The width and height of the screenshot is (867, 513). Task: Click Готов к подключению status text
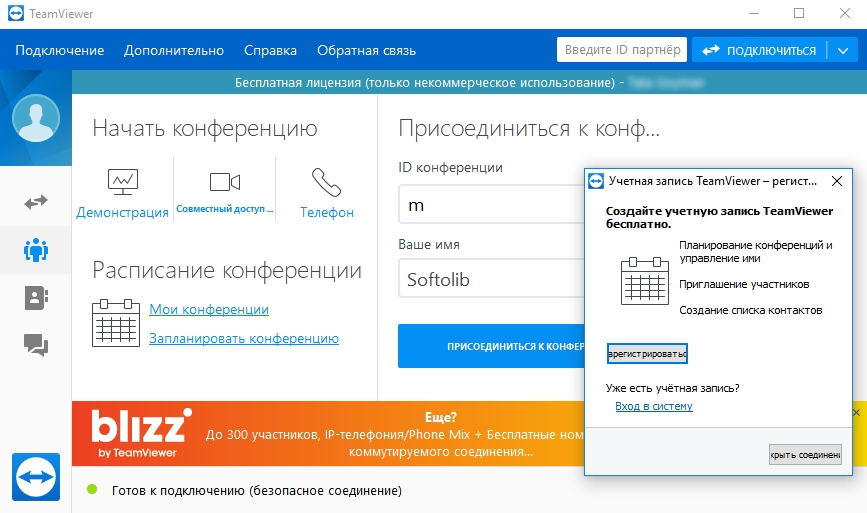pyautogui.click(x=257, y=490)
